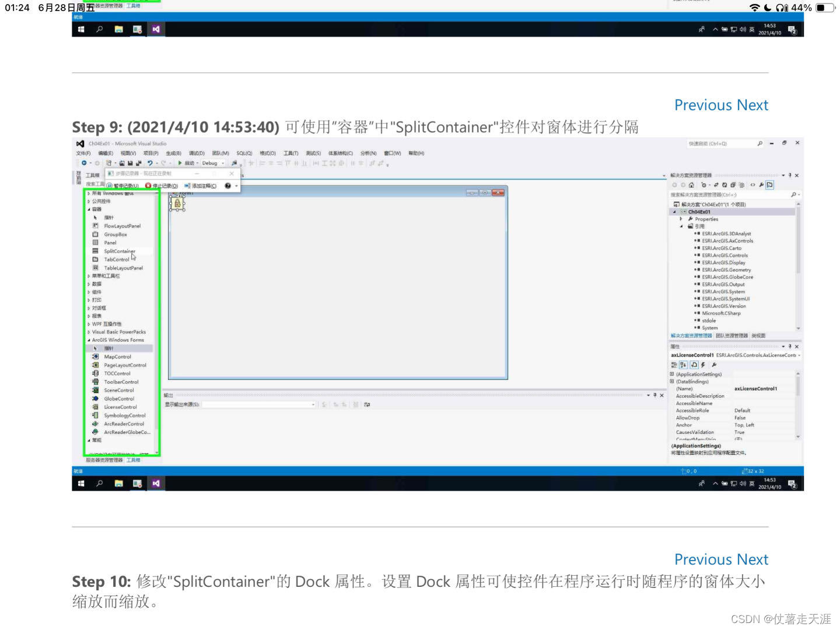Open the 工具(T) menu
The width and height of the screenshot is (840, 630).
291,153
